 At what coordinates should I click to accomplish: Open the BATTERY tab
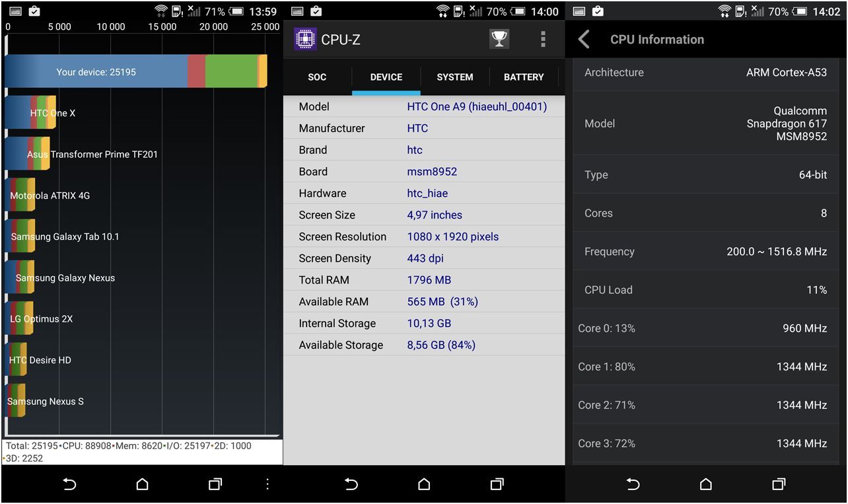click(x=524, y=77)
